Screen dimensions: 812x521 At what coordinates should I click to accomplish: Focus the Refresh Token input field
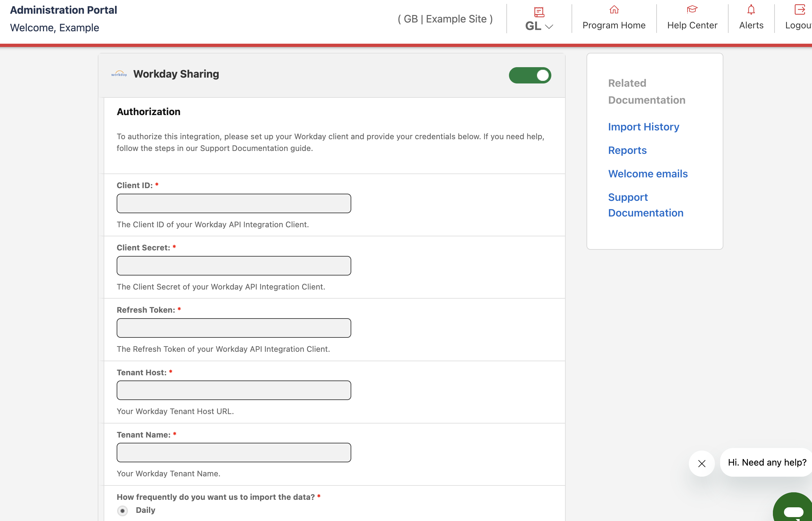[234, 328]
